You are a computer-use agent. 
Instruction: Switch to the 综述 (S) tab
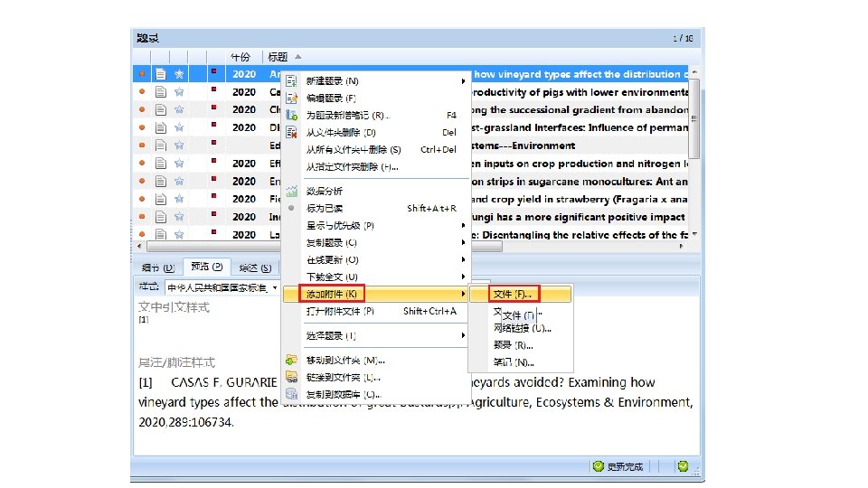click(255, 267)
